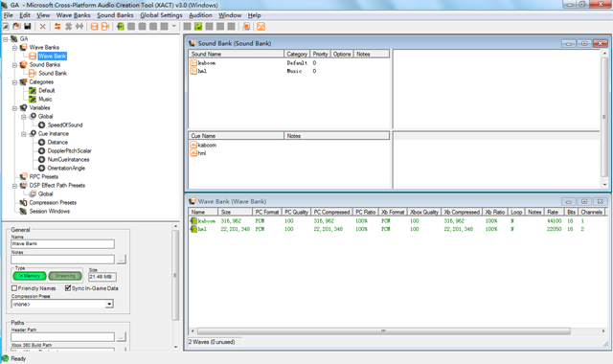Sort Wave Bank by Size column header

[236, 212]
